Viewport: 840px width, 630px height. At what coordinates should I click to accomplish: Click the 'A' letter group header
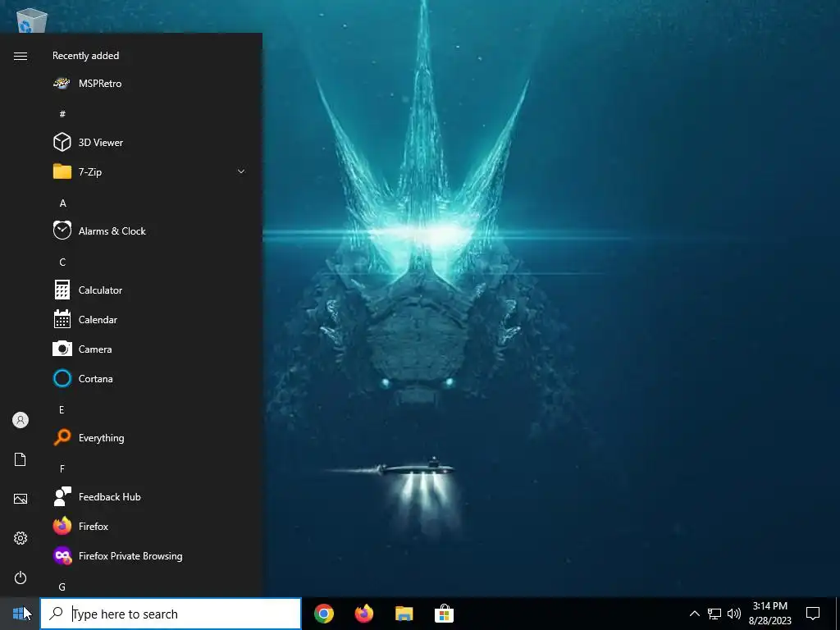coord(62,203)
